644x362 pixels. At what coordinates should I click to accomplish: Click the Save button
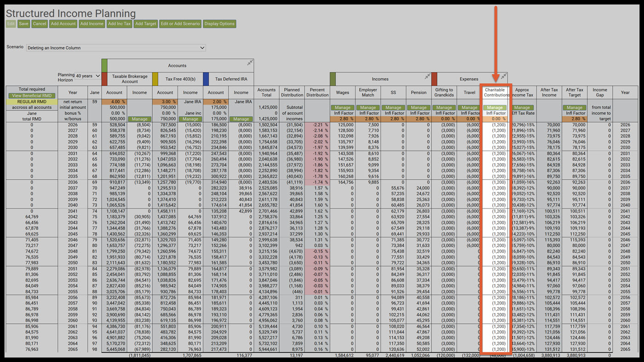pyautogui.click(x=23, y=24)
